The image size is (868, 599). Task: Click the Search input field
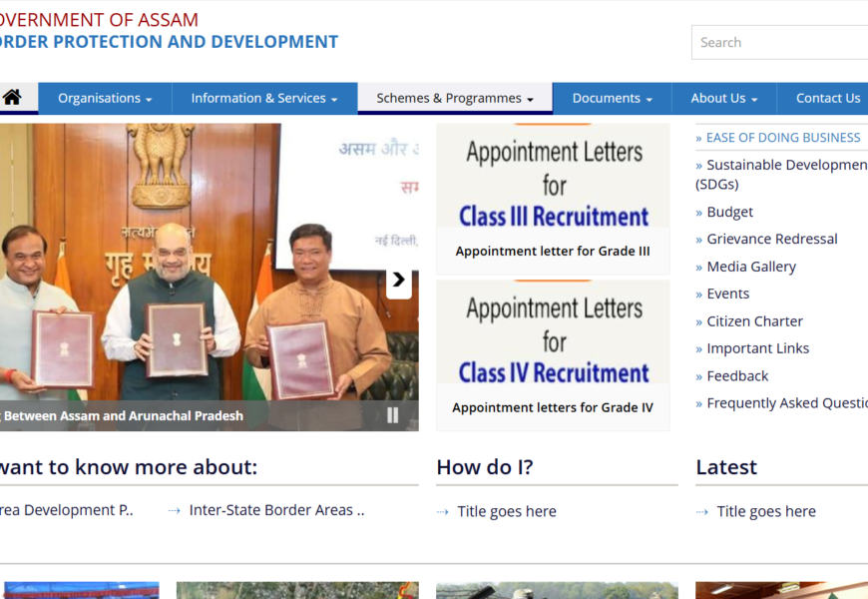tap(778, 42)
